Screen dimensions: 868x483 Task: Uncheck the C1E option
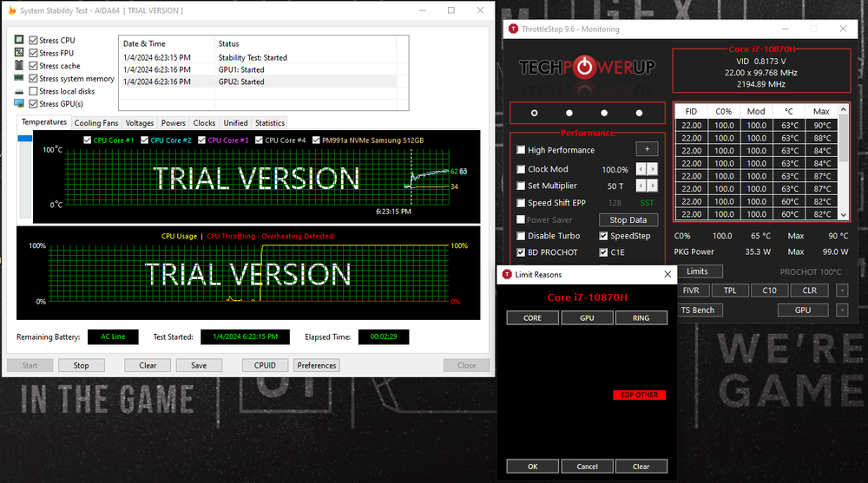click(x=603, y=252)
